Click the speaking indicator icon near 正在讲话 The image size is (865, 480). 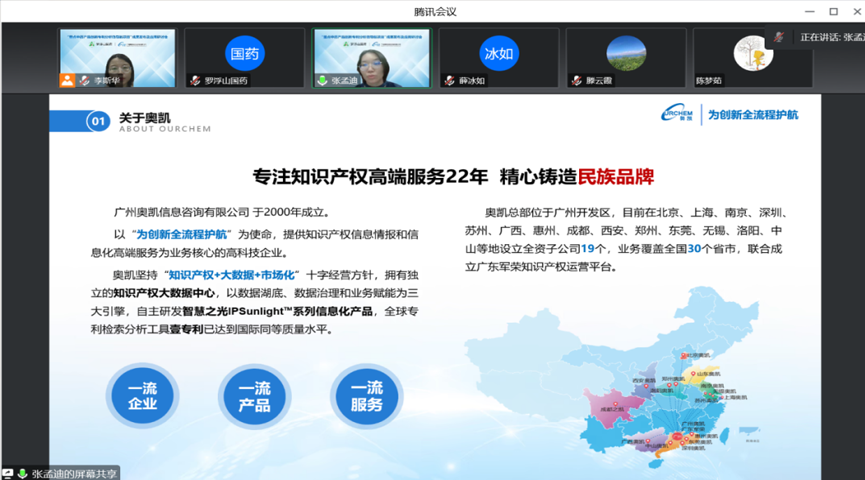777,37
